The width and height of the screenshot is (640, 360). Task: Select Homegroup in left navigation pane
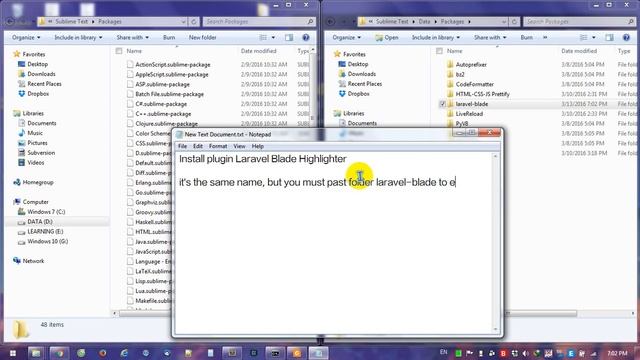(38, 182)
